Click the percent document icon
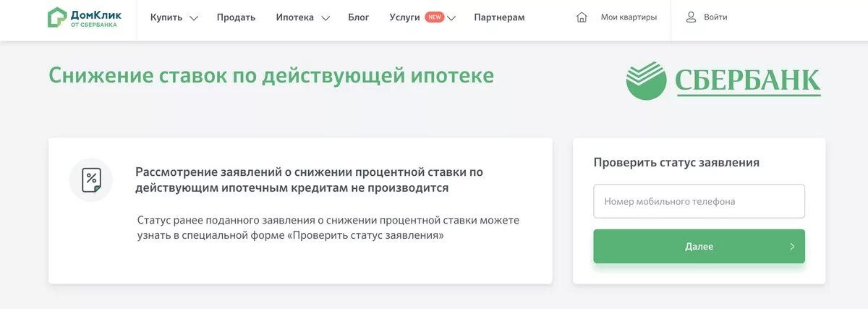The width and height of the screenshot is (868, 309). tap(91, 179)
